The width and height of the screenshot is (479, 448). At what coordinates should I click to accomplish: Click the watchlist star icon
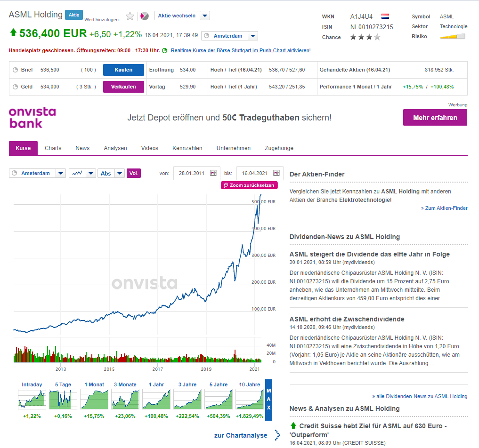tap(130, 16)
